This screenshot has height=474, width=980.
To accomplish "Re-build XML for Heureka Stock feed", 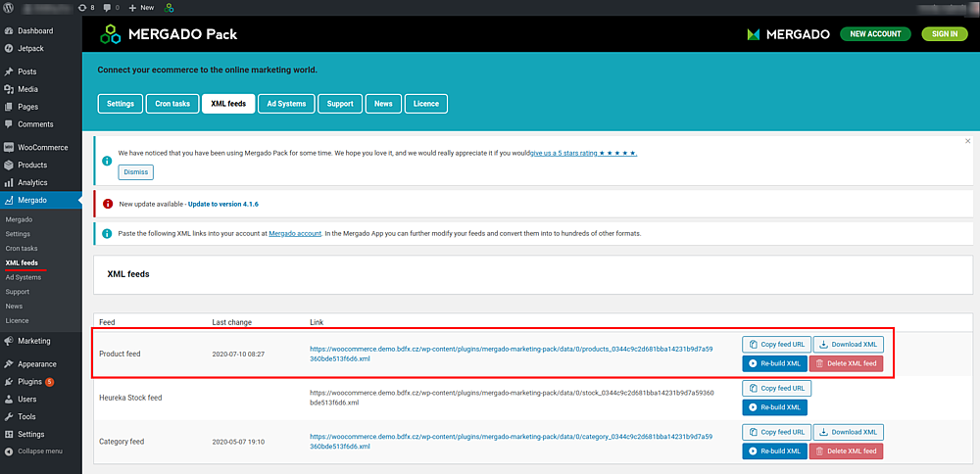I will 775,407.
